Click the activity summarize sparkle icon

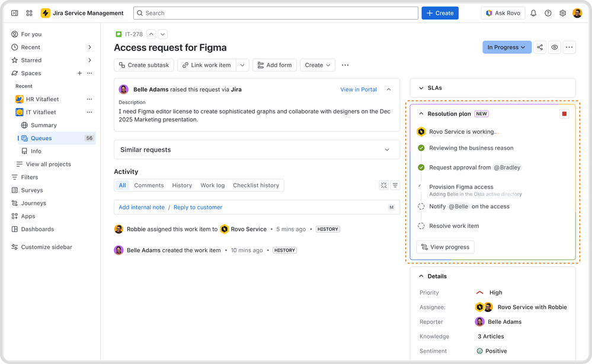pos(383,185)
